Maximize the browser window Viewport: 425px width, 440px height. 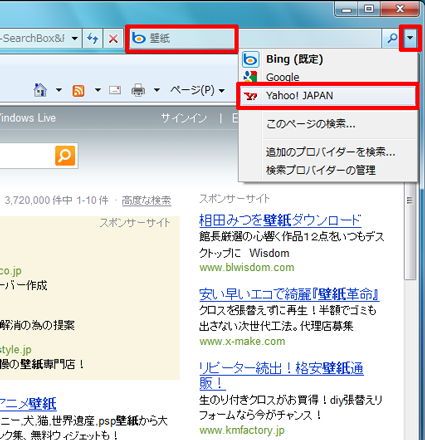(369, 9)
